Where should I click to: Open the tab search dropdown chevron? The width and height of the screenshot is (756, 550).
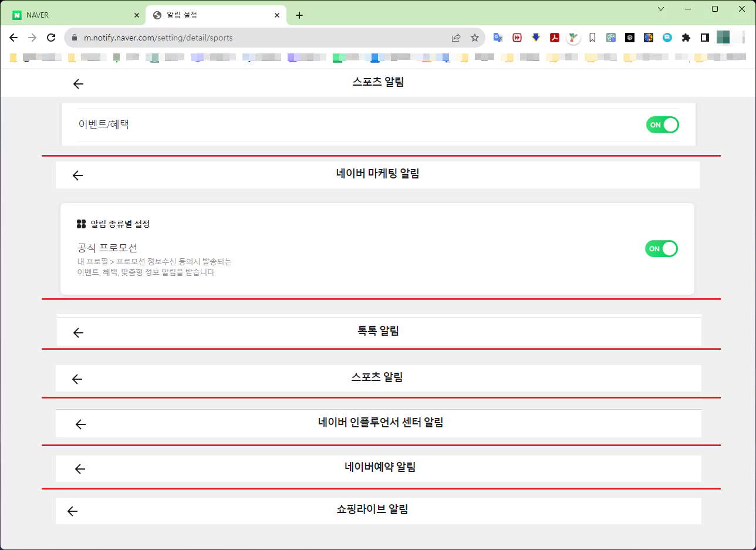661,9
